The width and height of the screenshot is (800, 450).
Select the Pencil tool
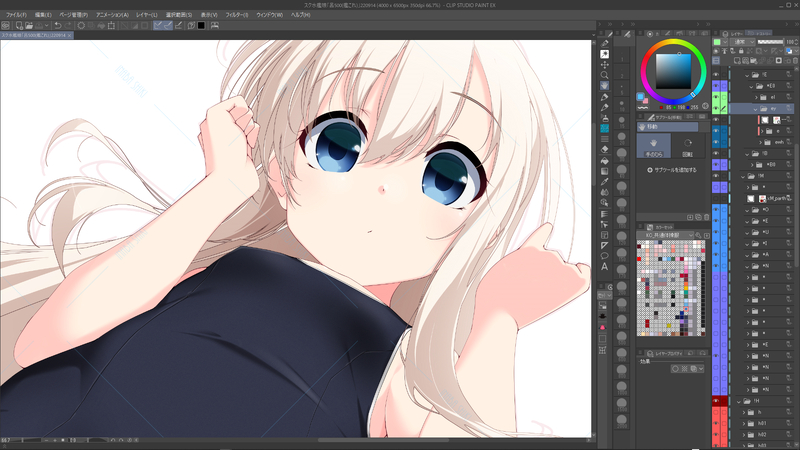pyautogui.click(x=605, y=107)
